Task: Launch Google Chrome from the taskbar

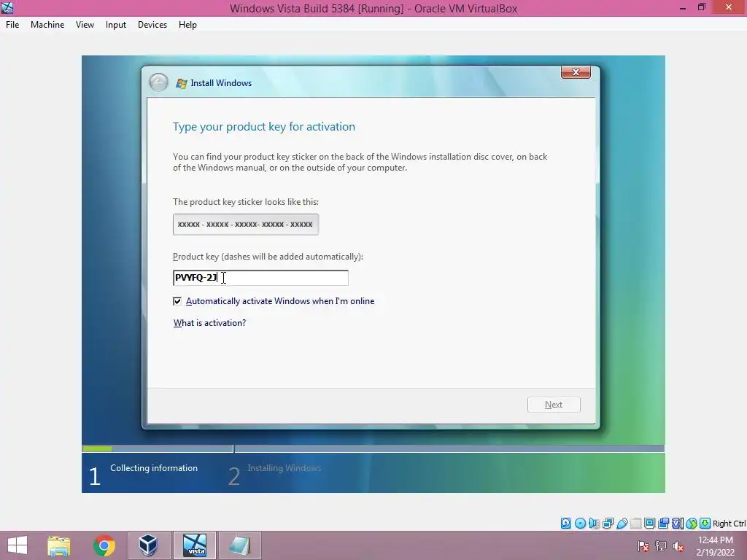Action: click(x=104, y=545)
